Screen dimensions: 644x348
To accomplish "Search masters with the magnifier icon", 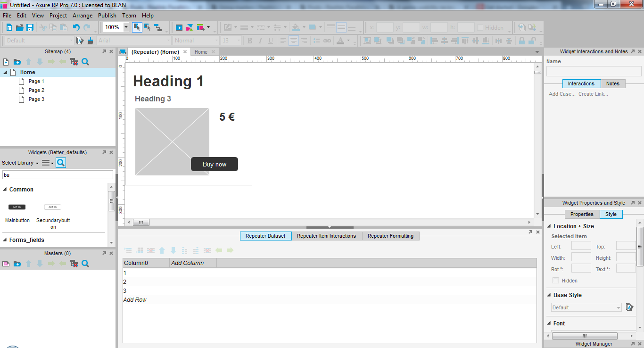I will (x=85, y=264).
